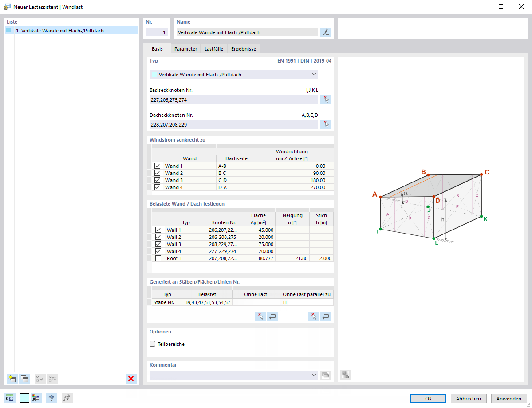
Task: Click Roof 1 Stich value 2.000
Action: (321, 258)
